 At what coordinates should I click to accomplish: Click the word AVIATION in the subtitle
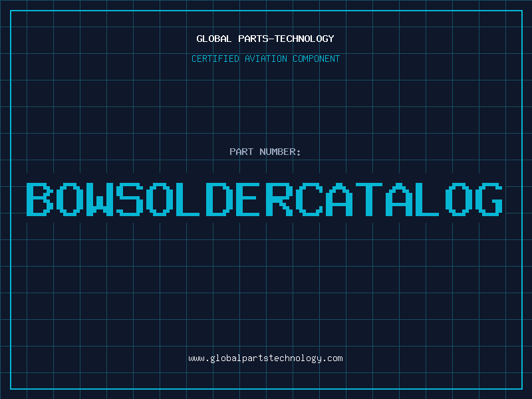[265, 59]
